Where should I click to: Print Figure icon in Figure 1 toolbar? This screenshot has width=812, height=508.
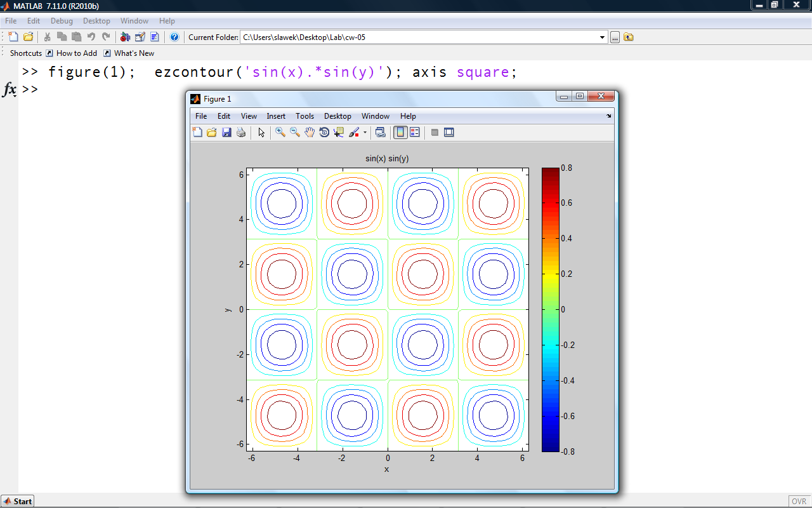click(x=241, y=132)
